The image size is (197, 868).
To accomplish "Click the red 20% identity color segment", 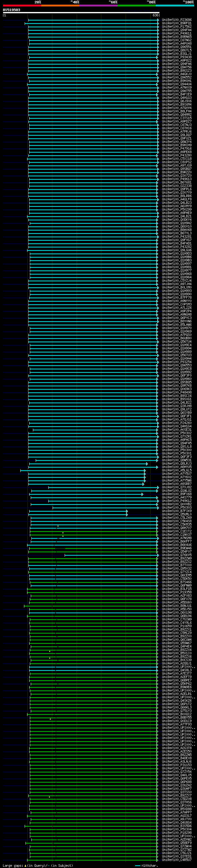I will tap(22, 6).
